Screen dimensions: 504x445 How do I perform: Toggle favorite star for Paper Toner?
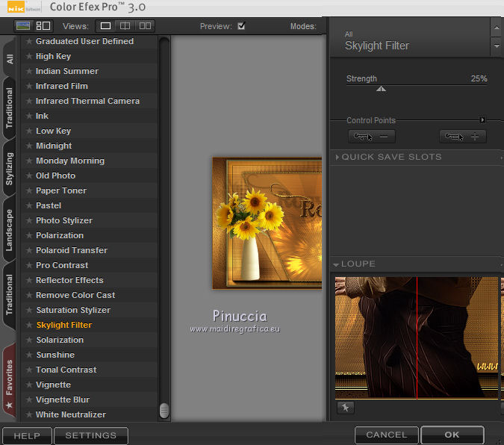coord(29,190)
